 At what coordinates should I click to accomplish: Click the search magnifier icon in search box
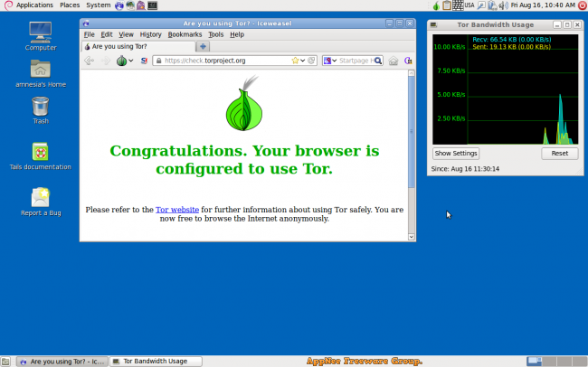pos(378,61)
